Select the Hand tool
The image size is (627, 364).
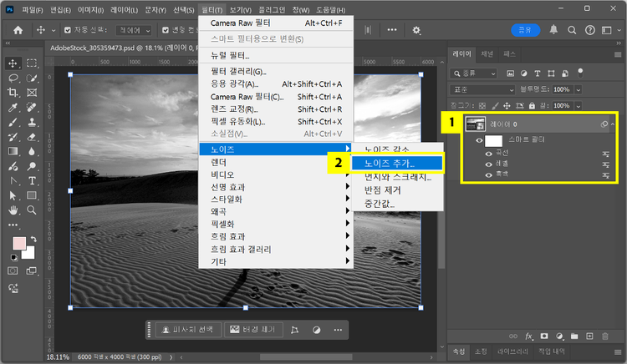click(13, 210)
